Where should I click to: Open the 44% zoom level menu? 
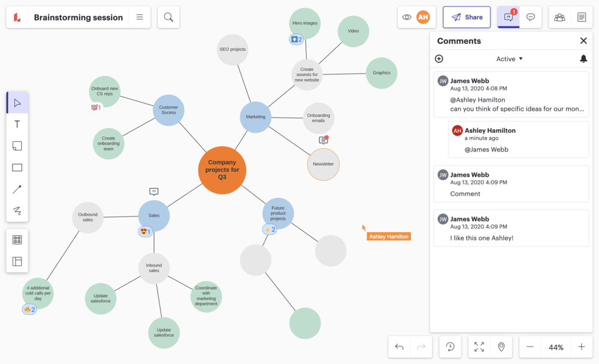point(556,347)
